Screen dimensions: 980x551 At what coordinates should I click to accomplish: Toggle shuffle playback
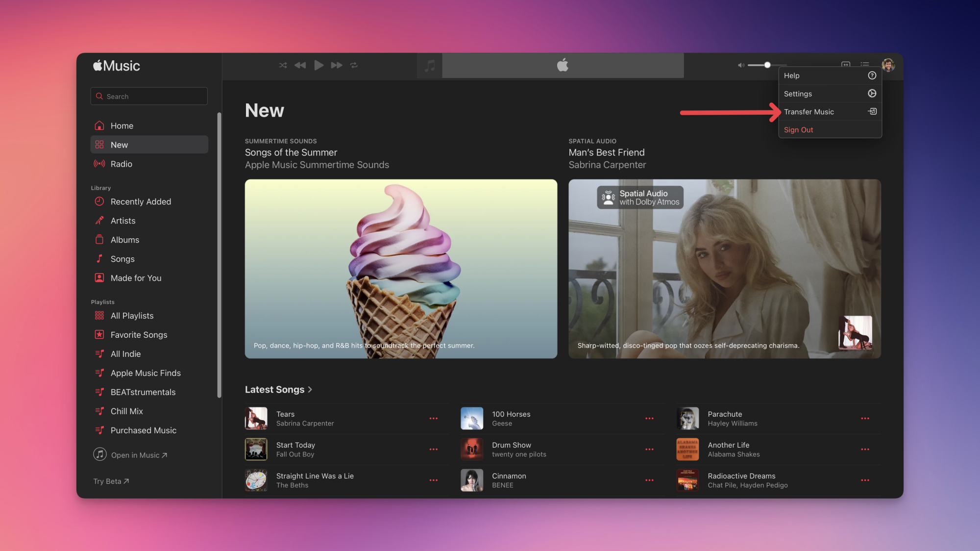(283, 65)
